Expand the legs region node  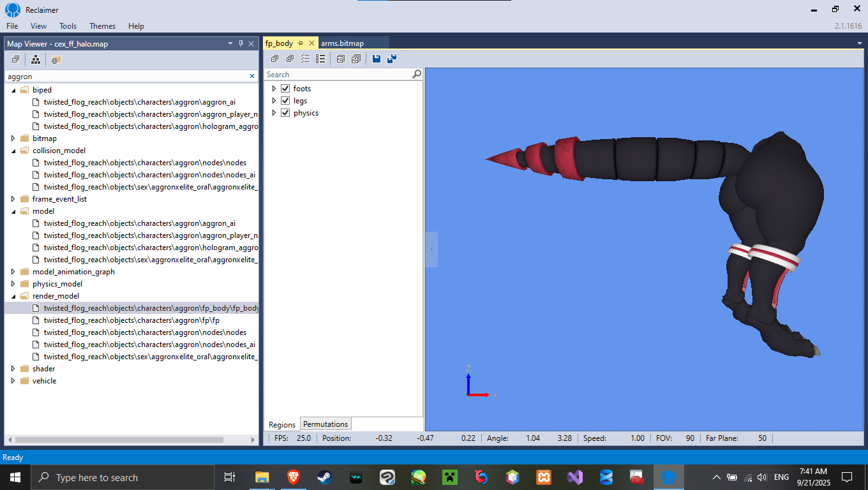coord(274,101)
